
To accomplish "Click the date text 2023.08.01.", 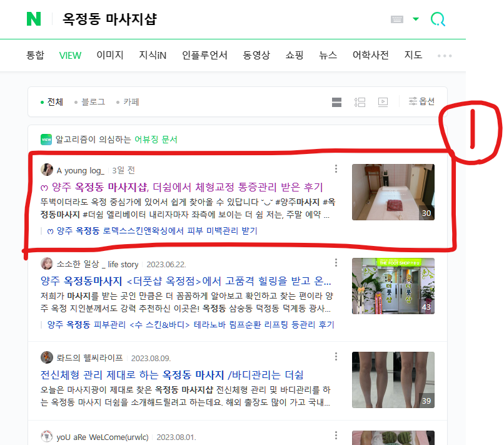I will point(176,437).
